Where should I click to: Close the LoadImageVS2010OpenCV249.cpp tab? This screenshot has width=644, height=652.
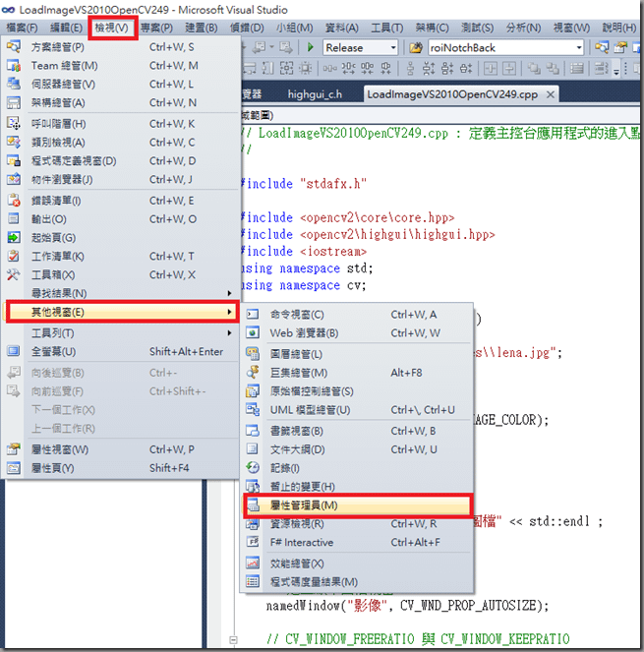point(551,94)
